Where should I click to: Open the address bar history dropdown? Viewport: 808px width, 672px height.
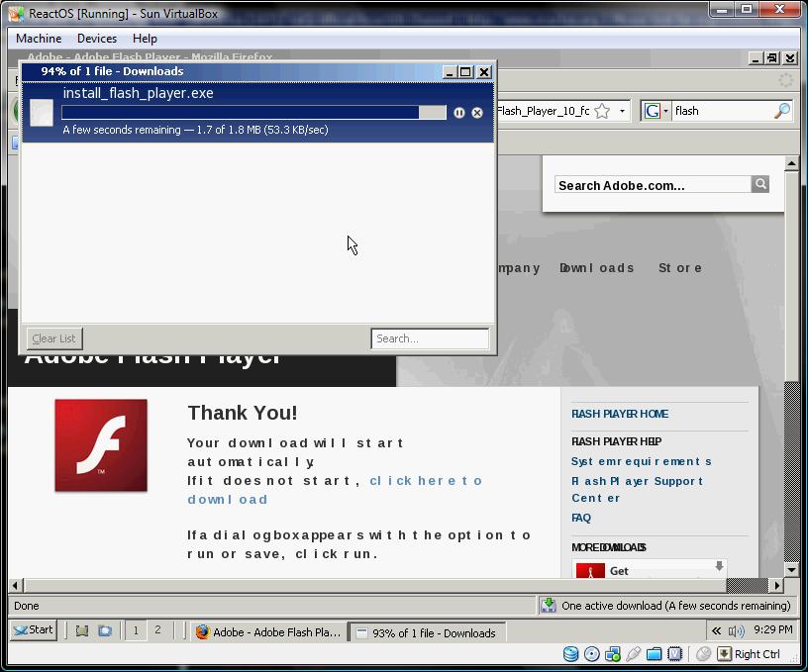[622, 111]
